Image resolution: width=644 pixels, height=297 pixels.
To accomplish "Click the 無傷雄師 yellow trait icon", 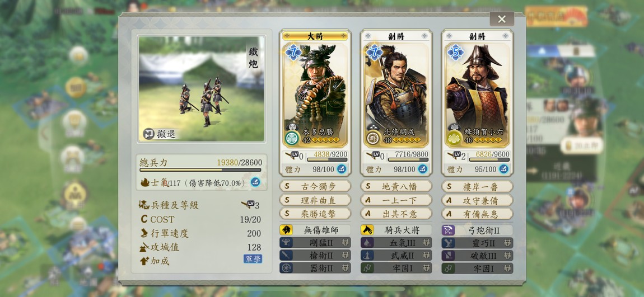I will [x=286, y=230].
